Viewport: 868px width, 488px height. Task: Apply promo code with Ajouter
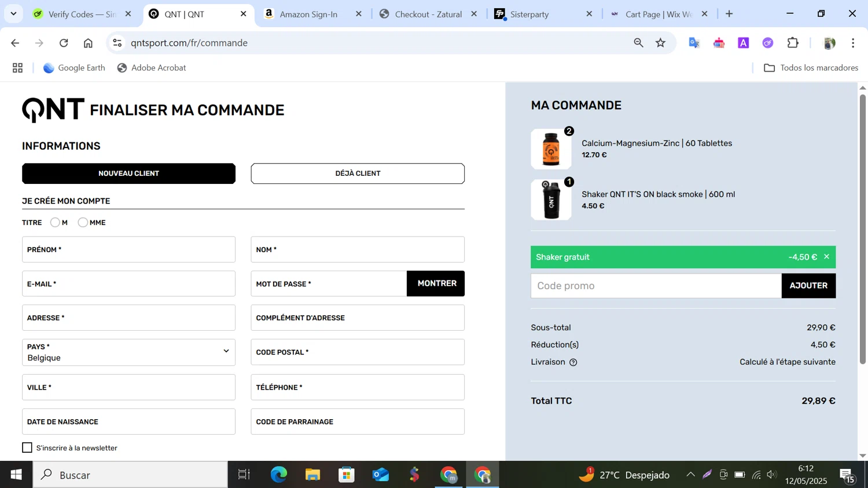808,286
